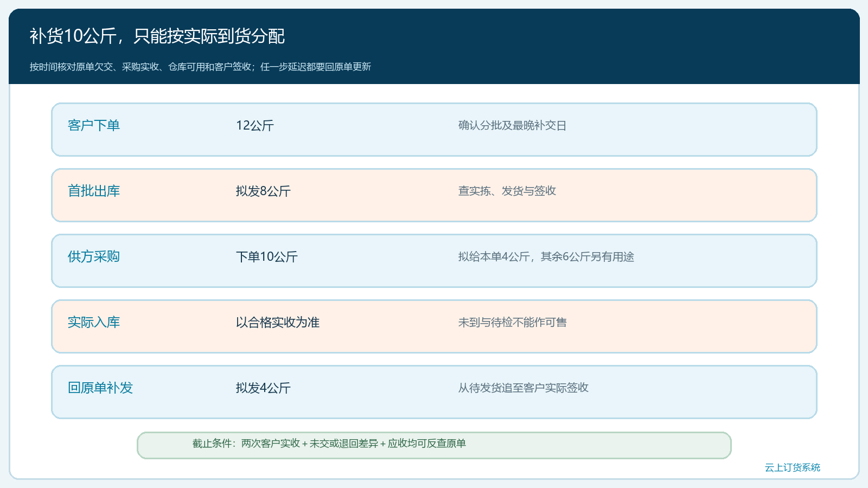Open the 云上订货系统 link
Viewport: 868px width, 488px height.
pos(792,467)
